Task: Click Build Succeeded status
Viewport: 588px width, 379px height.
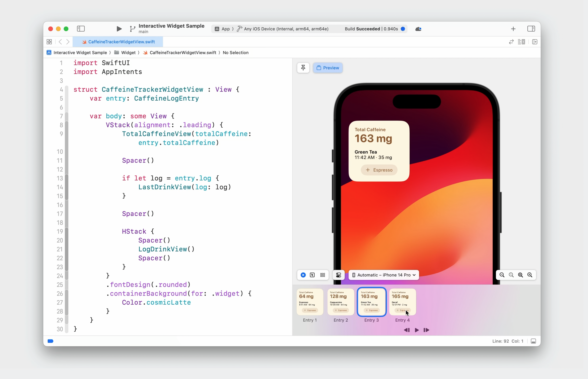Action: click(x=371, y=29)
